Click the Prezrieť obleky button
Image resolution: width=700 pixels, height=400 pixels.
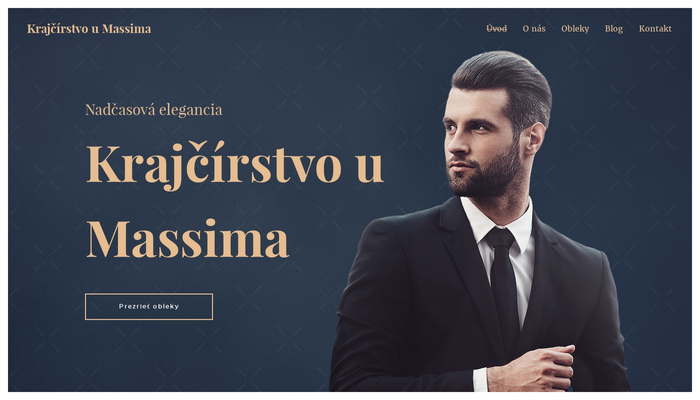pos(149,306)
